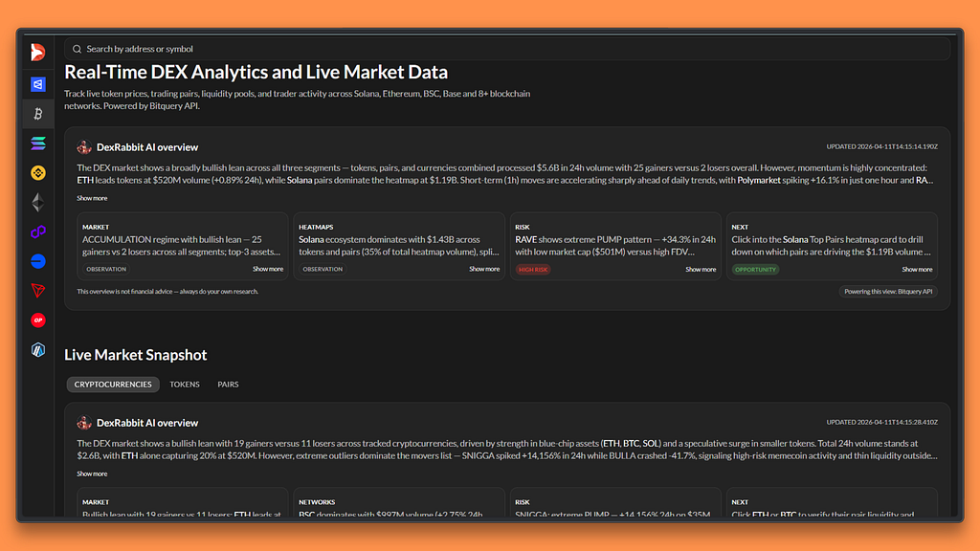This screenshot has width=980, height=551.
Task: Select the Polygon network icon
Action: [37, 231]
